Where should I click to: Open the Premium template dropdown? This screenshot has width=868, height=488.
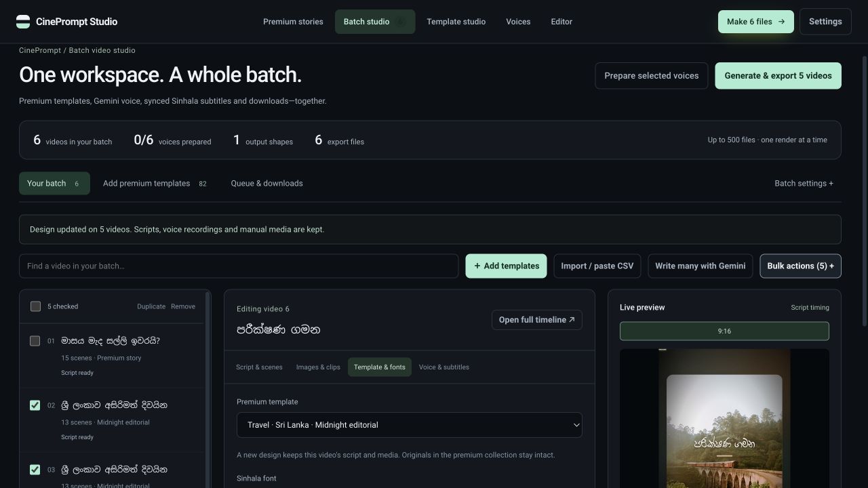tap(410, 425)
